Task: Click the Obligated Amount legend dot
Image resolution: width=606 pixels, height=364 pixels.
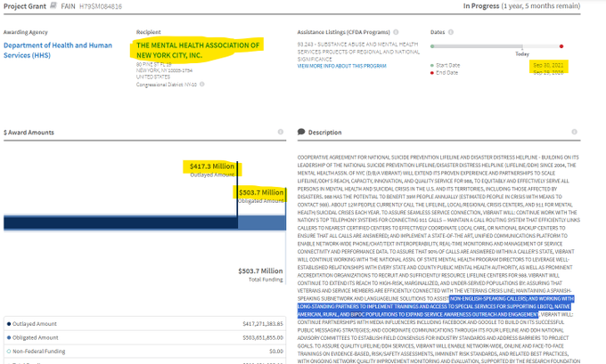Action: tap(8, 337)
